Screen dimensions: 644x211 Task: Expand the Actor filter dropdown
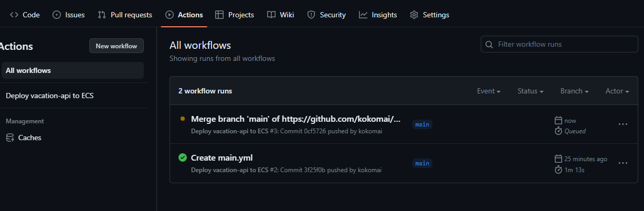(x=617, y=91)
